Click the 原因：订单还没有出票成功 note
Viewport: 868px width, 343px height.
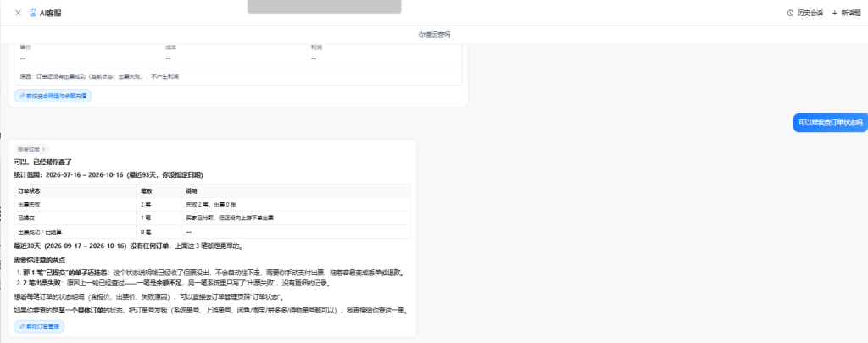pos(99,76)
